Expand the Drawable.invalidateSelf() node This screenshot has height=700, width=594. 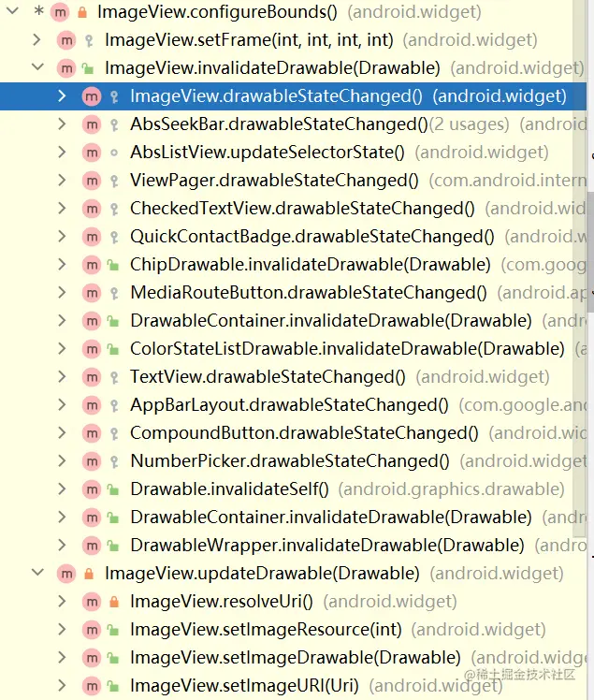[x=63, y=489]
